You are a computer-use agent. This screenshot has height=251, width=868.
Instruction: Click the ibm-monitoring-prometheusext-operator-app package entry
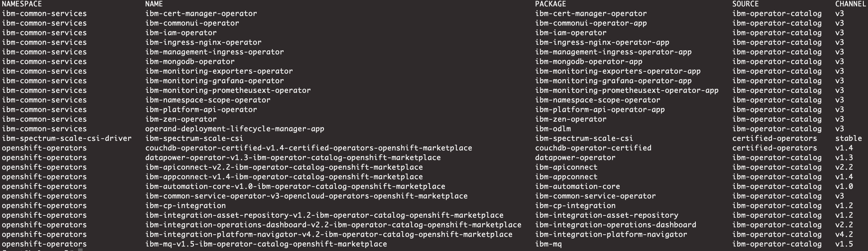tap(626, 90)
